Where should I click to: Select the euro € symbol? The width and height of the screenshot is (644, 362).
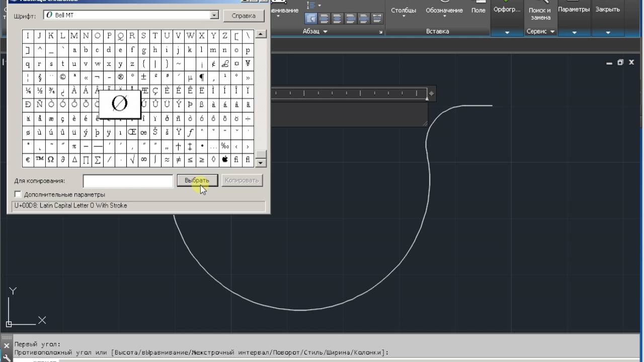[28, 160]
